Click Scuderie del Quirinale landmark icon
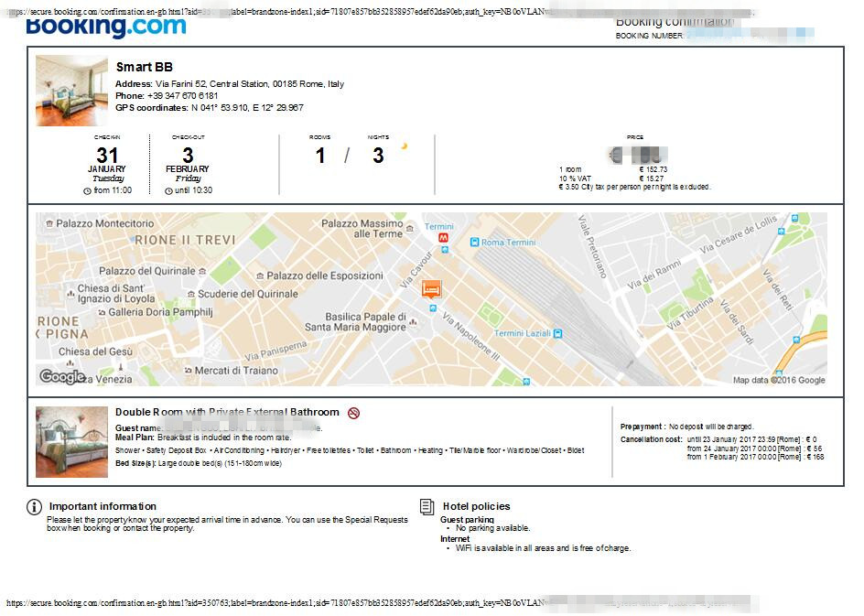This screenshot has height=616, width=864. pos(191,294)
